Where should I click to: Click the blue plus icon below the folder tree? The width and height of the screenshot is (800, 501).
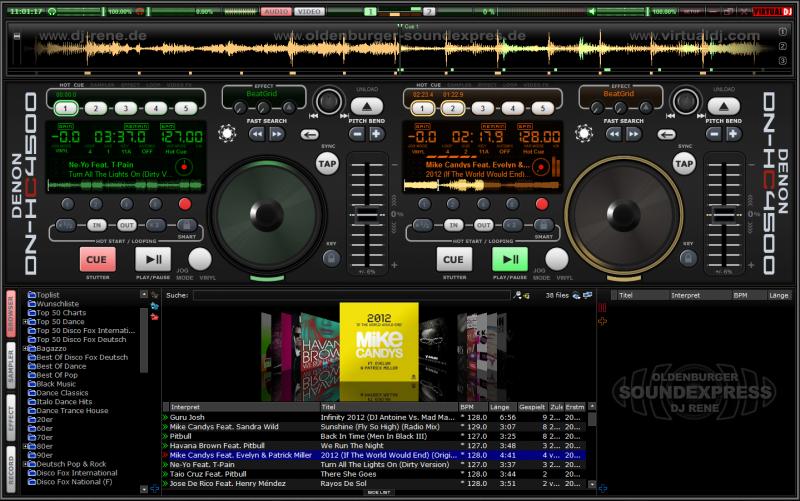tap(155, 489)
